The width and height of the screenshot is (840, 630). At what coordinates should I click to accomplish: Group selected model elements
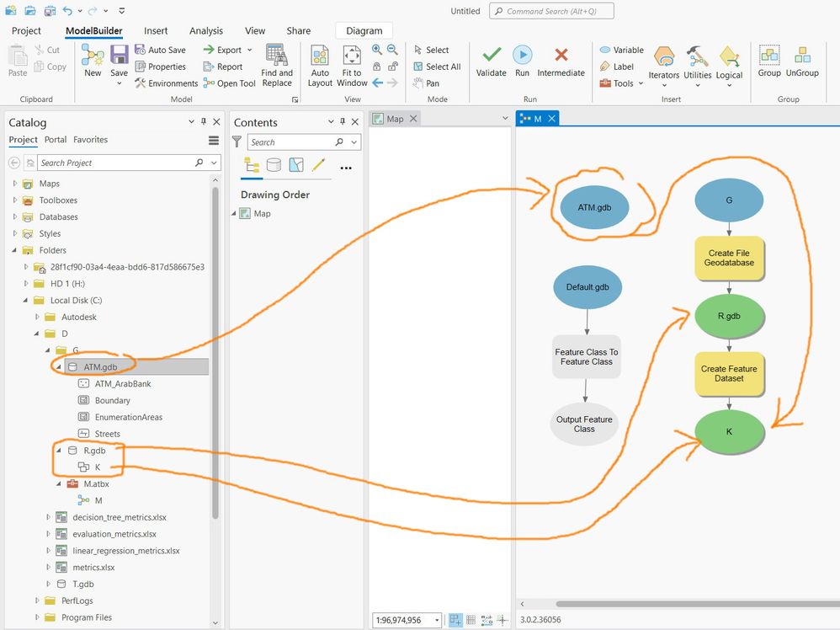point(769,61)
